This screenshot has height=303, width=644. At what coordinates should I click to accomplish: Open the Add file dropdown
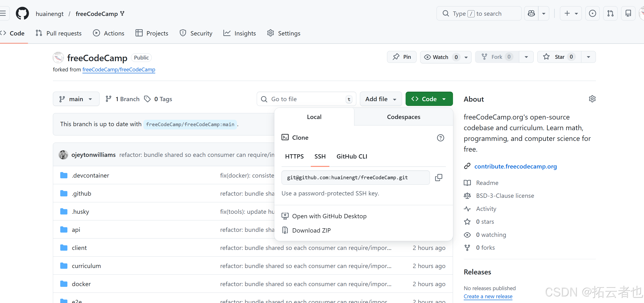tap(381, 99)
